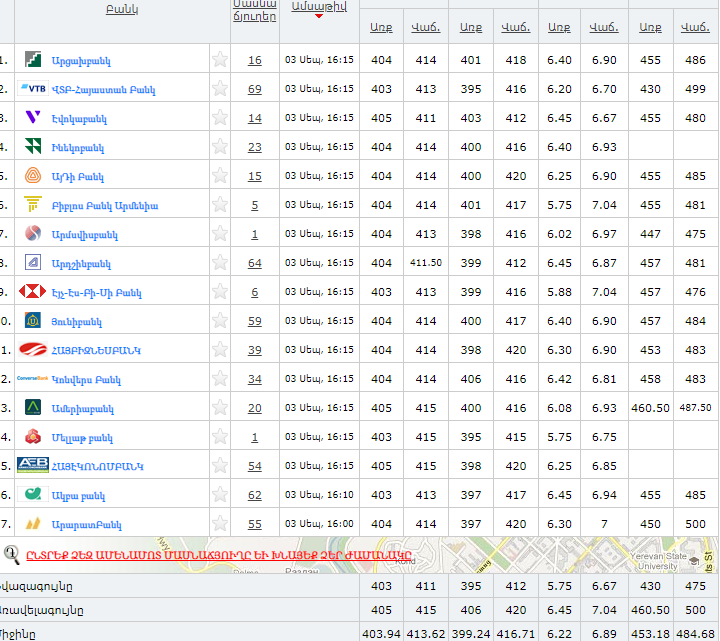Toggle favorite star for Ակբա բանկ
The width and height of the screenshot is (720, 641).
pos(220,494)
